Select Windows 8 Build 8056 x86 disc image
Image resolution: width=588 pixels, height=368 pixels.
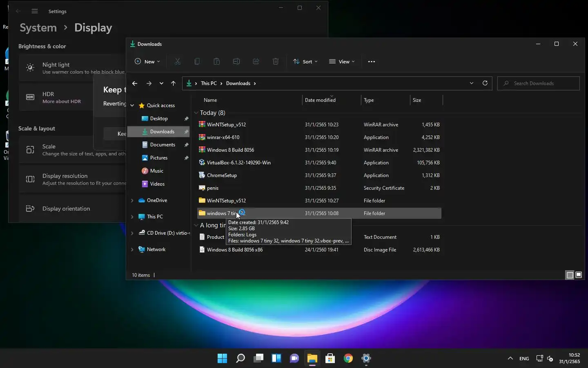[x=319, y=250]
